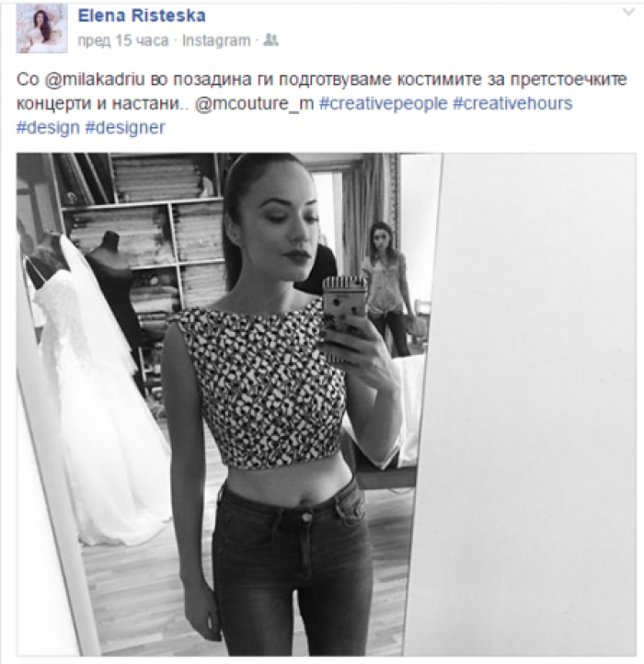Viewport: 644px width, 664px height.
Task: Click the #creativehours hashtag
Action: coord(512,104)
